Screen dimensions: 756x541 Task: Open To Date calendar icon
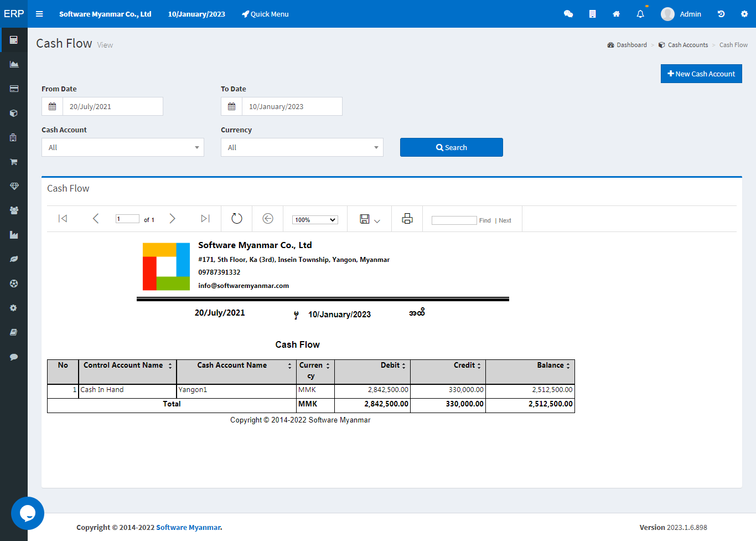pyautogui.click(x=232, y=106)
